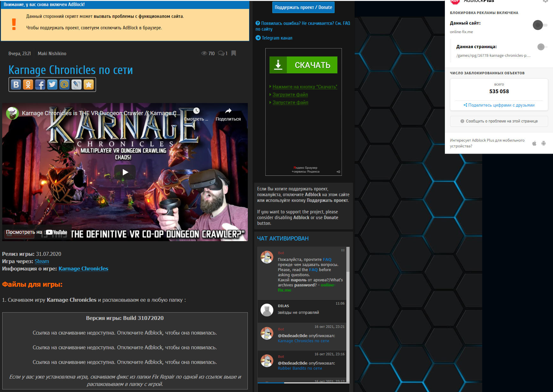Click the DILAS user avatar in chat

[267, 310]
